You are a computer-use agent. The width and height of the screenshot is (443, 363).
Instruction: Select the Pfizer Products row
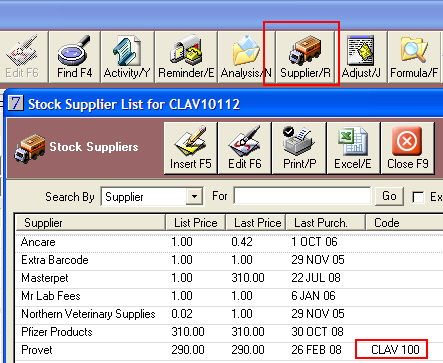[x=229, y=332]
